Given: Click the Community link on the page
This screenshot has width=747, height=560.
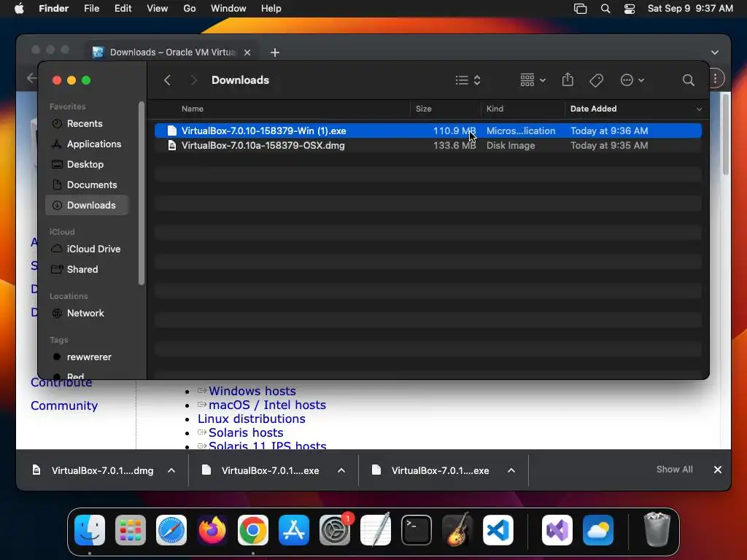Looking at the screenshot, I should pyautogui.click(x=64, y=405).
